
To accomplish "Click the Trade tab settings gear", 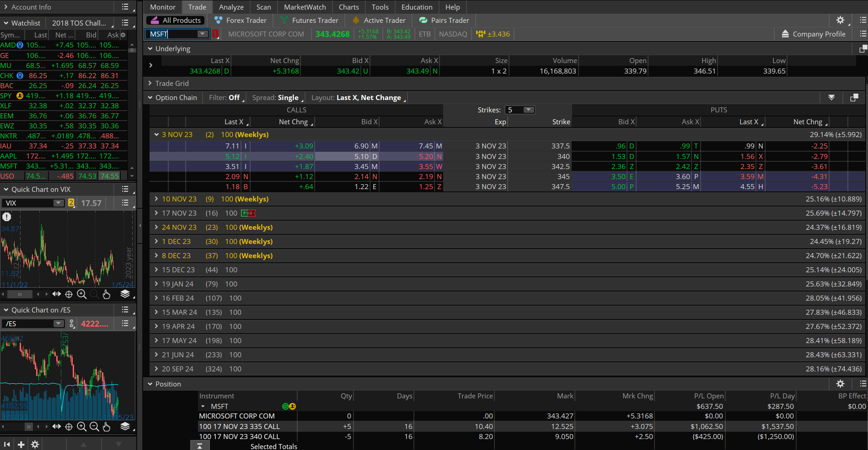I will [x=840, y=20].
